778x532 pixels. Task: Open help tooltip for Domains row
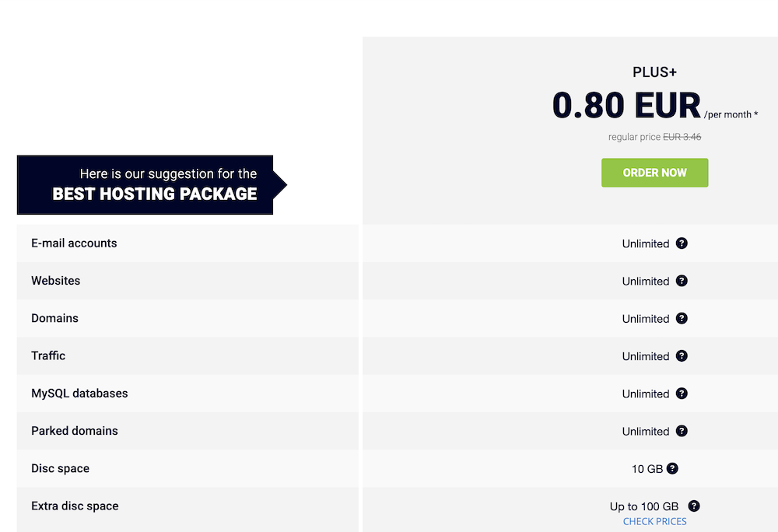[x=682, y=318]
